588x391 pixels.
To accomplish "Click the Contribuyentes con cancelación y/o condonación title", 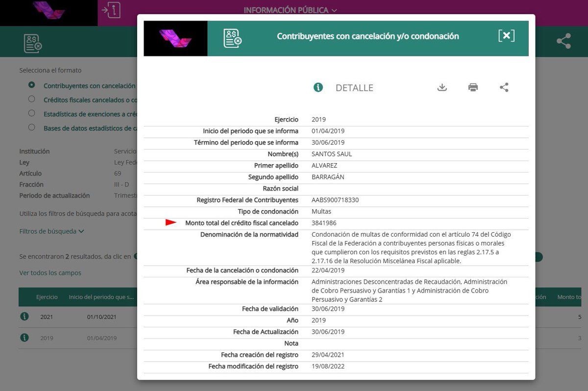I will pyautogui.click(x=368, y=36).
